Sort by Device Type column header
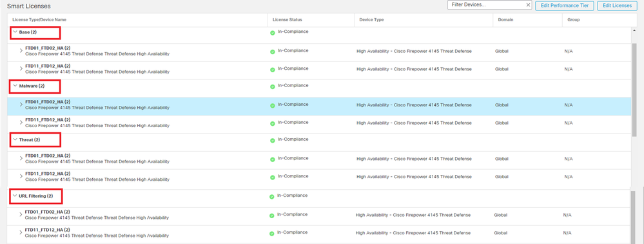Viewport: 644px width, 244px height. point(371,20)
